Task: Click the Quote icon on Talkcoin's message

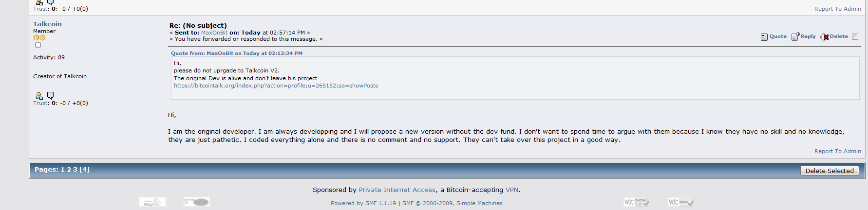Action: coord(764,37)
